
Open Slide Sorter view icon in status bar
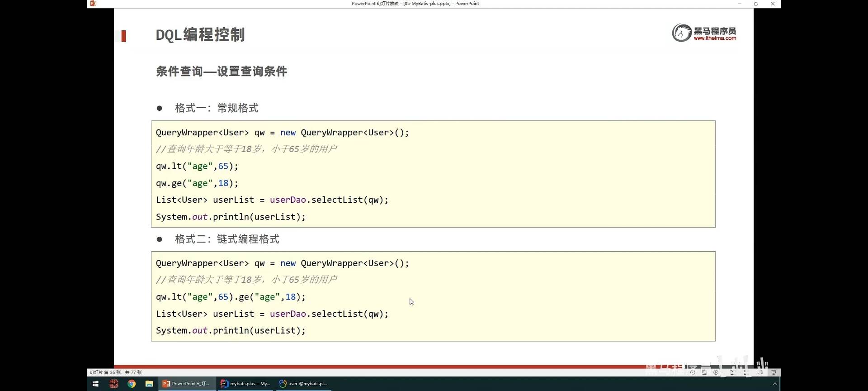(x=746, y=372)
